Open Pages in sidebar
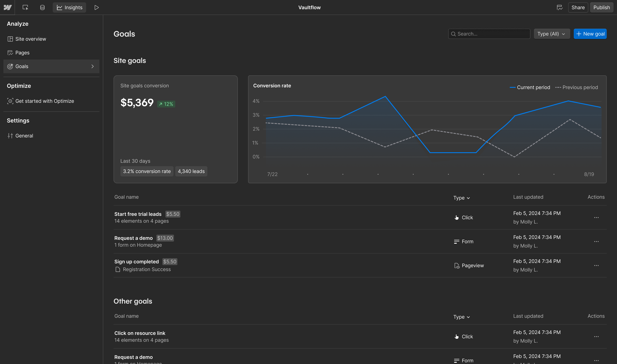The width and height of the screenshot is (617, 364). [x=51, y=52]
